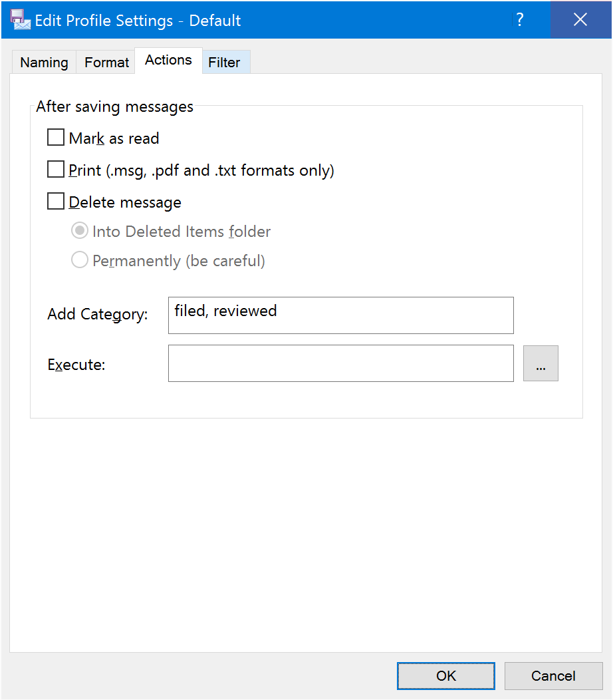This screenshot has width=613, height=700.
Task: Click into the Add Category field
Action: (x=341, y=315)
